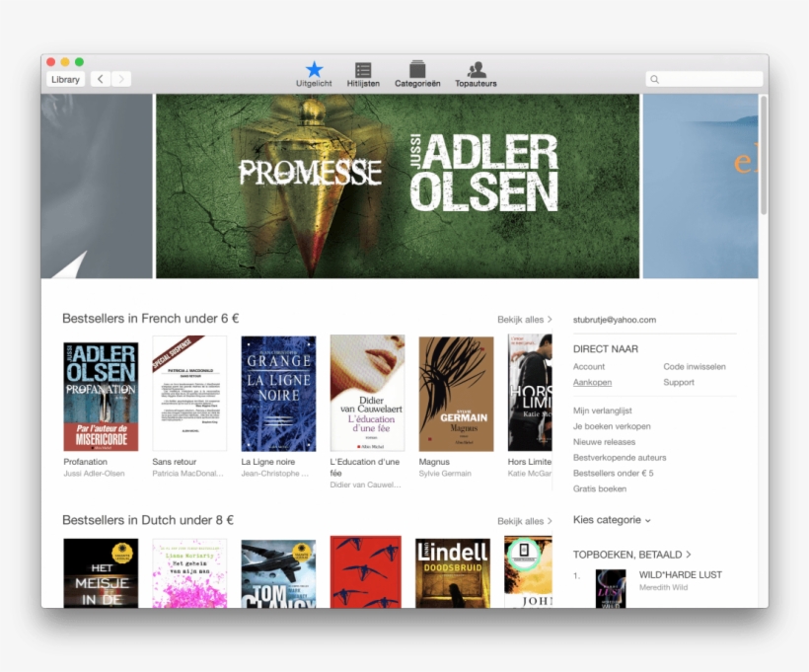Image resolution: width=809 pixels, height=672 pixels.
Task: Click the green fullscreen window button
Action: click(x=80, y=62)
